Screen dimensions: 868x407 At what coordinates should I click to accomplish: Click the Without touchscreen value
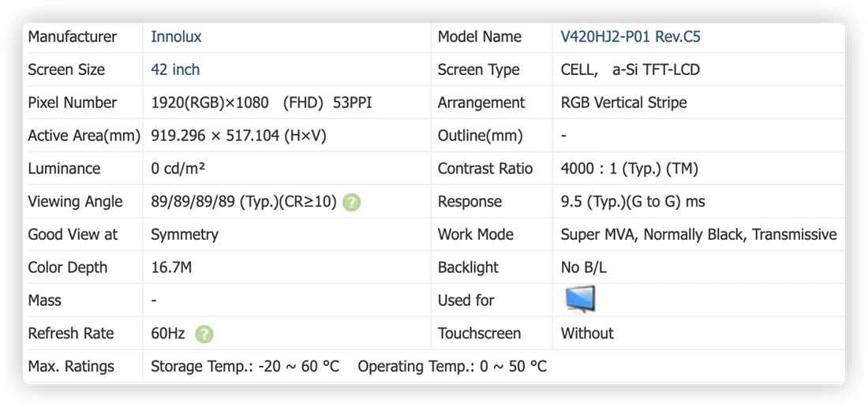pos(587,334)
